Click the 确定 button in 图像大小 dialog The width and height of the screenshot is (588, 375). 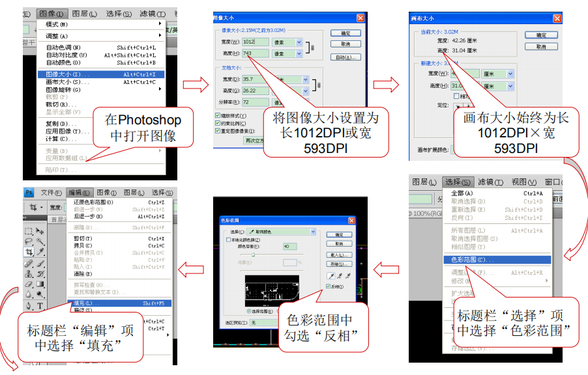345,34
